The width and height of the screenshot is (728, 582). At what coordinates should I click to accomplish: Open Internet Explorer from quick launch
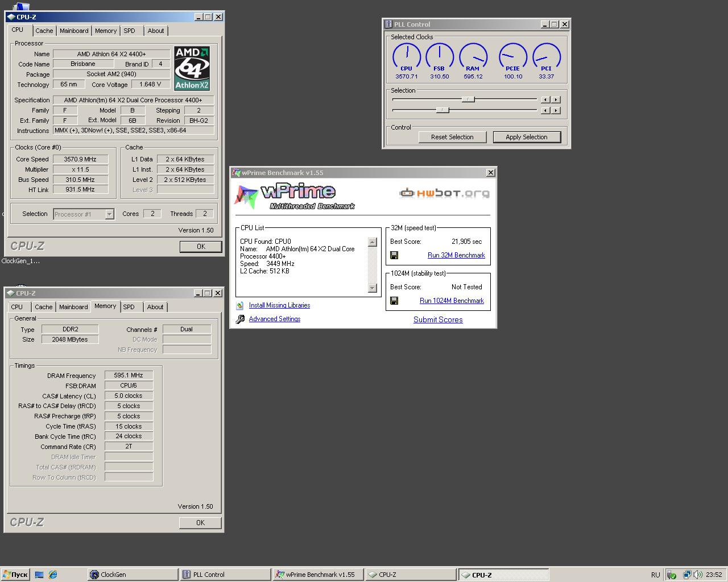coord(53,575)
